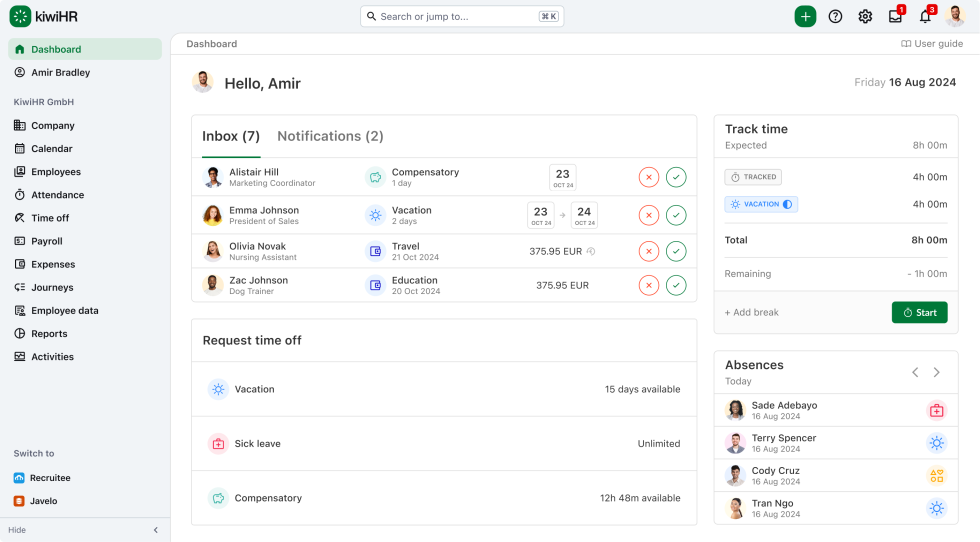980x542 pixels.
Task: Click sick leave icon for Sade Adebayo
Action: (936, 410)
